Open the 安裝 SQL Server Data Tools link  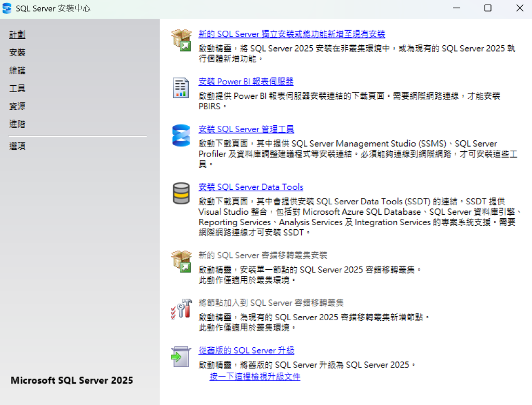point(251,187)
